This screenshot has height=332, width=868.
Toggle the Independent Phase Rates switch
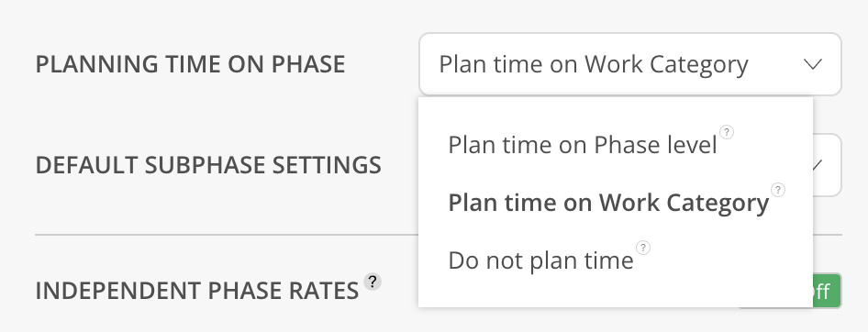[827, 291]
